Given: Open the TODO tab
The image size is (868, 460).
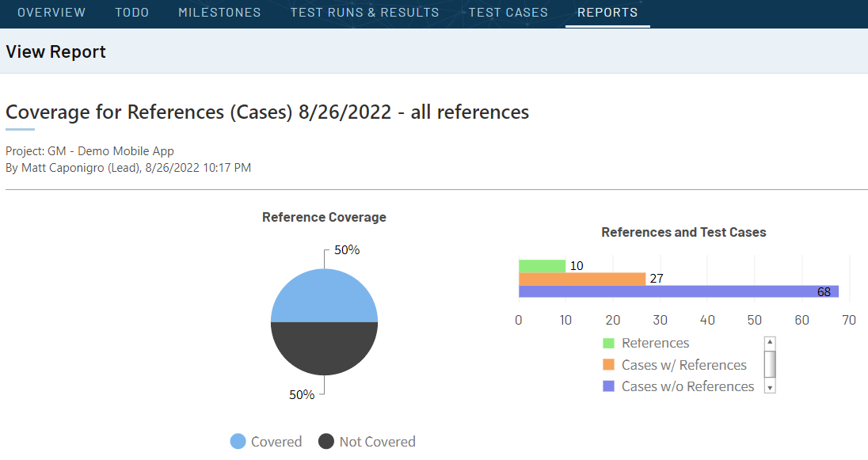Looking at the screenshot, I should [x=131, y=13].
